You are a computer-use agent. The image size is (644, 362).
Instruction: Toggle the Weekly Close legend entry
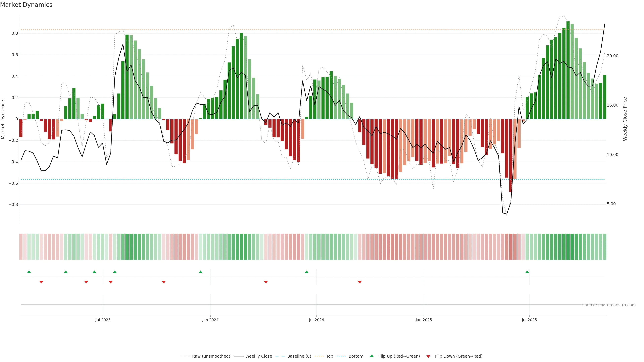(258, 356)
